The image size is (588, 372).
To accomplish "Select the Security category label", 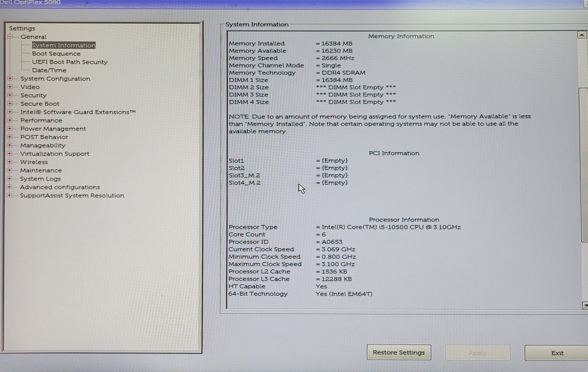I will pos(33,95).
